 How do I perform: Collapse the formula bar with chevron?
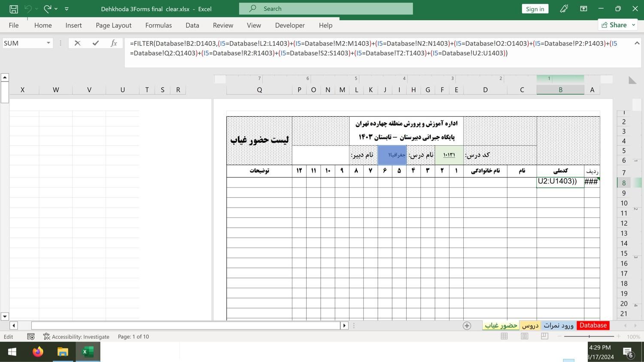(637, 43)
